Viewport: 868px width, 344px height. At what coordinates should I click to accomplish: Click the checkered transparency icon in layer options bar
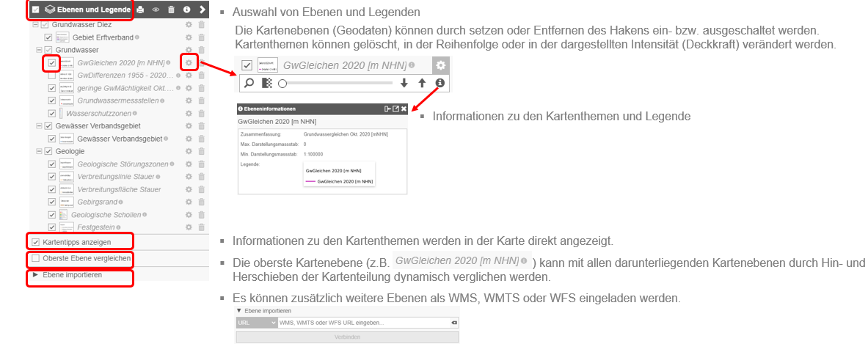[x=267, y=83]
